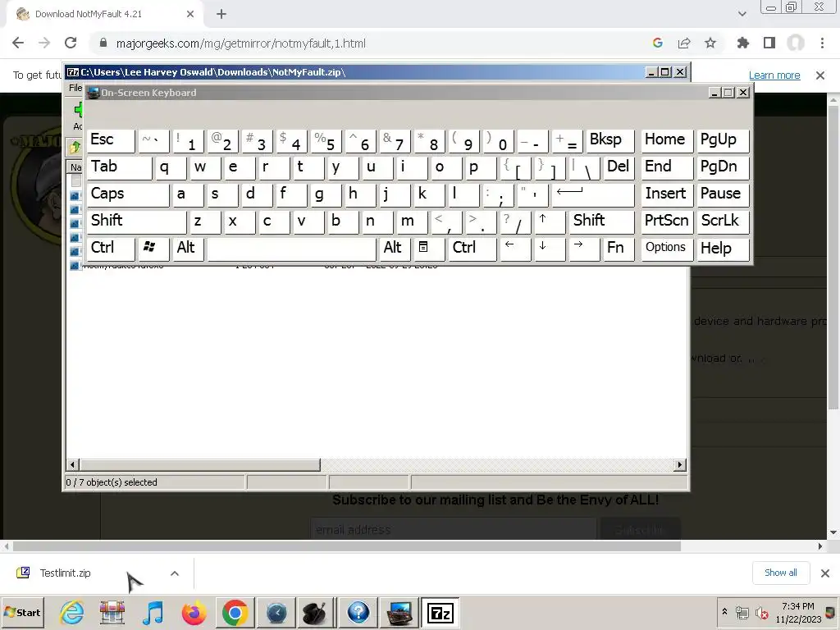The width and height of the screenshot is (840, 630).
Task: Open Chrome from the taskbar
Action: pos(235,612)
